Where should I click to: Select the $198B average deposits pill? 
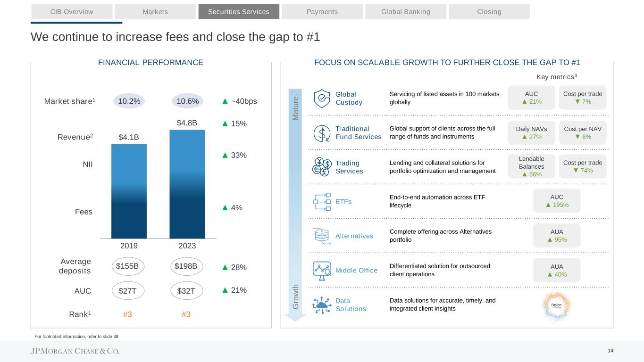186,267
